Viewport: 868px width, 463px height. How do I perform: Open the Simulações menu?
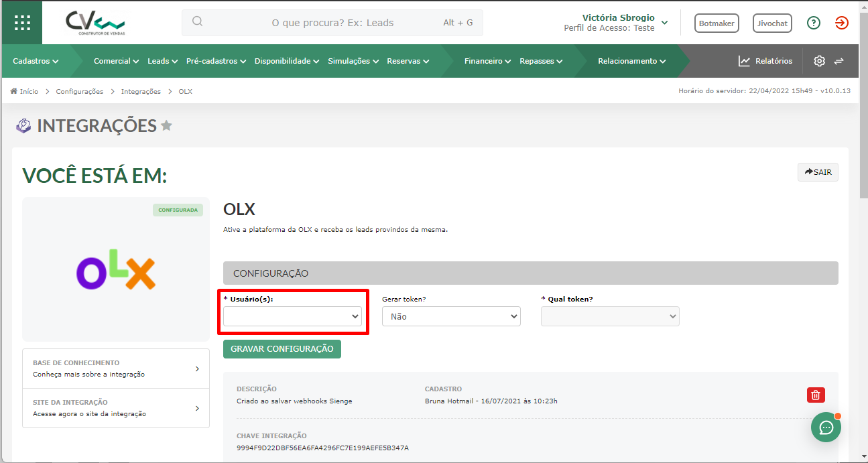[x=353, y=61]
